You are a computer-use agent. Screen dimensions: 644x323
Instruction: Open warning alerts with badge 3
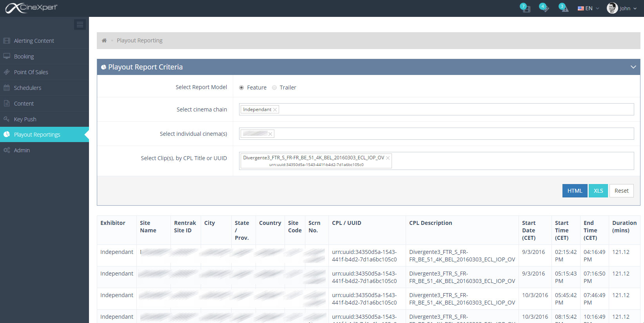(564, 8)
